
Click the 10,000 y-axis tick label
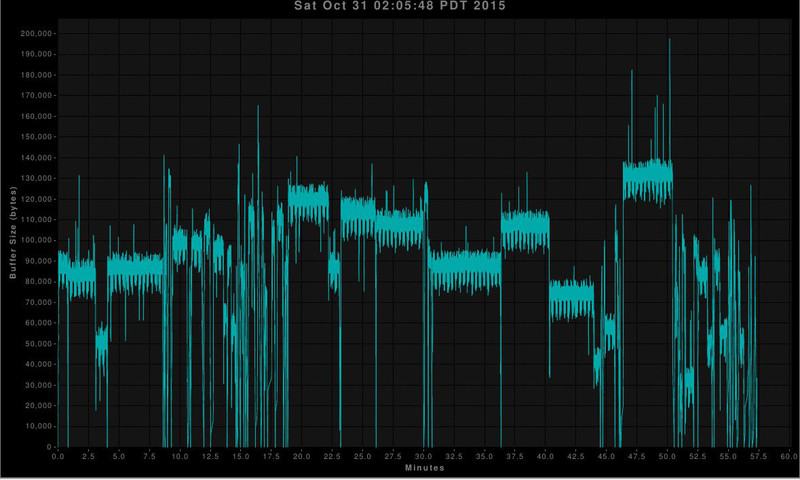pyautogui.click(x=38, y=426)
